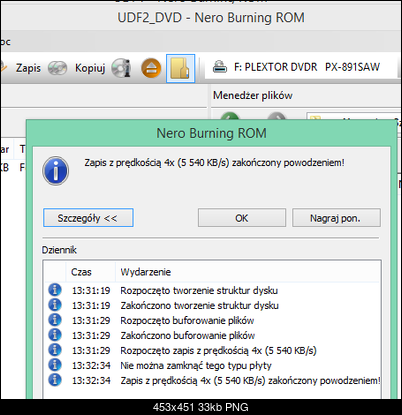Image resolution: width=402 pixels, height=415 pixels.
Task: Collapse details with the Szczegóły << button
Action: [88, 218]
